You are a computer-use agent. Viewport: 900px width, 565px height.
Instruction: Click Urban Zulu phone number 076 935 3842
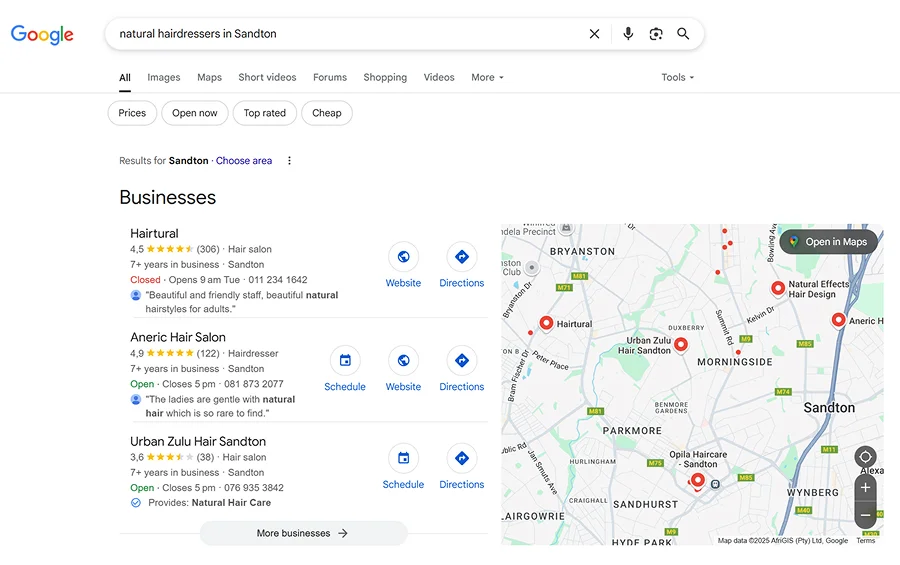[x=254, y=487]
